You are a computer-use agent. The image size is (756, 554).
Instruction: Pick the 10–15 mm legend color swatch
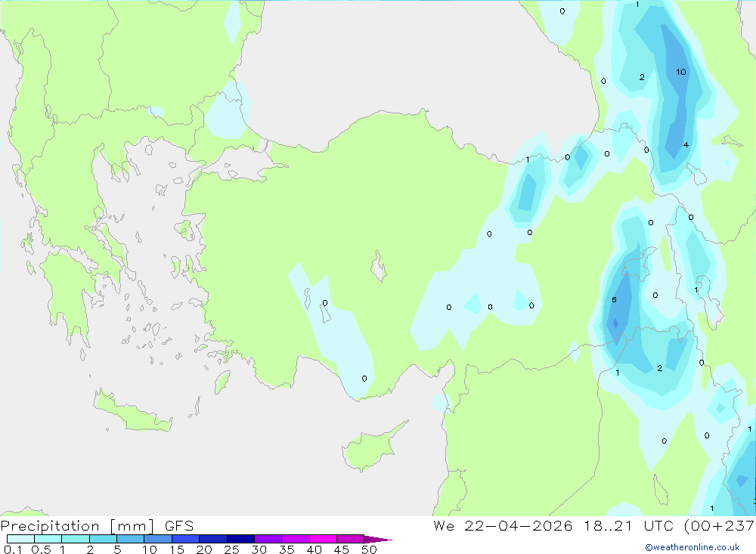pos(158,539)
